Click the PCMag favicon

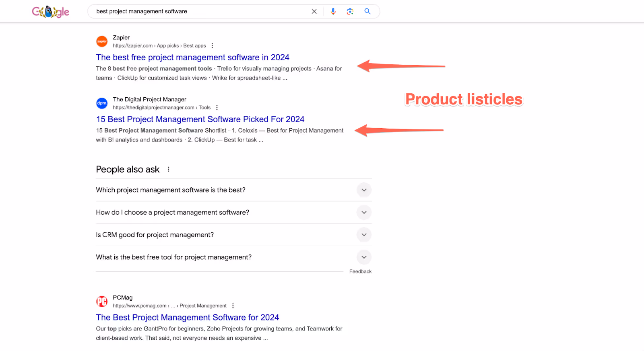point(102,302)
